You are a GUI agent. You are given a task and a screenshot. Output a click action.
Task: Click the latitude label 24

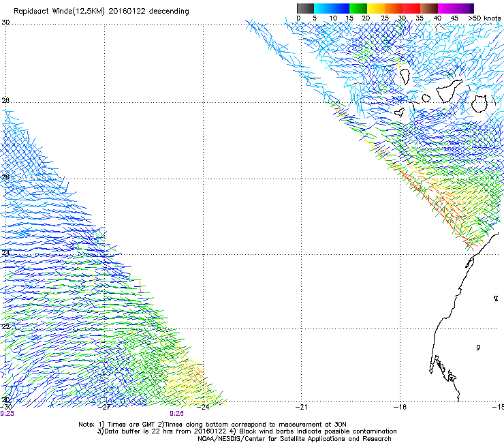[x=5, y=253]
